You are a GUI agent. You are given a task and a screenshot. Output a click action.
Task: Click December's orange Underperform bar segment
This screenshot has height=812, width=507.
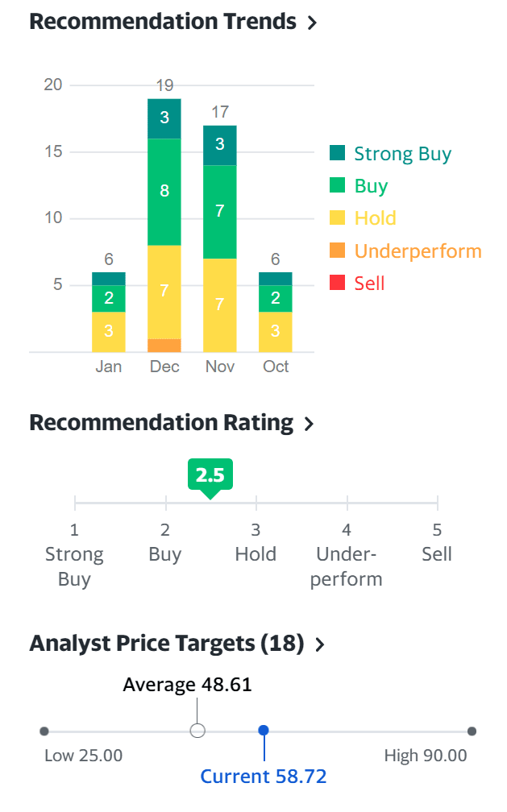[x=164, y=346]
